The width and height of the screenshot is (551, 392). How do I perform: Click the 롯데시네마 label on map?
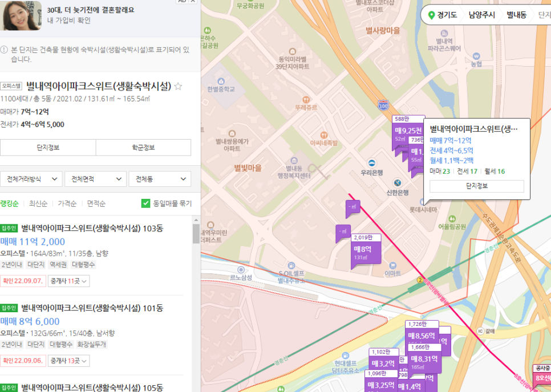pyautogui.click(x=423, y=210)
